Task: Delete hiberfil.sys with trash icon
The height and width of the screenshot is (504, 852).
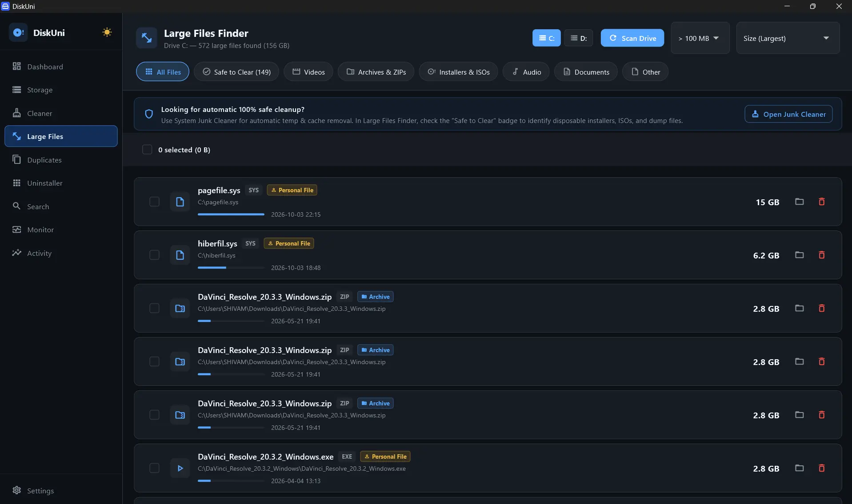Action: (x=821, y=255)
